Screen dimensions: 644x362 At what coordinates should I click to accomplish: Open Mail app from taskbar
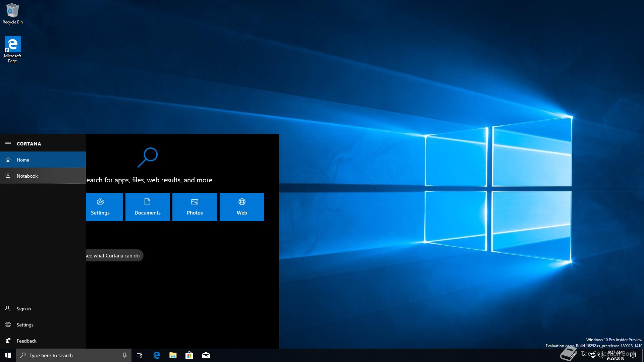tap(206, 356)
